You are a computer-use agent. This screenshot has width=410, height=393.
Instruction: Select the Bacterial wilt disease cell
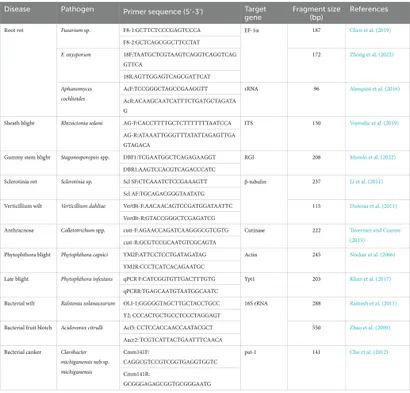[19, 303]
